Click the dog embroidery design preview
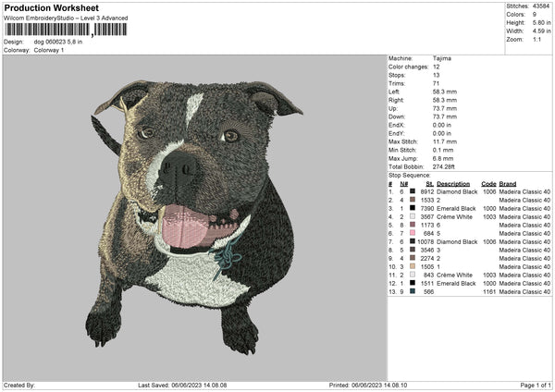The image size is (555, 392). click(194, 217)
